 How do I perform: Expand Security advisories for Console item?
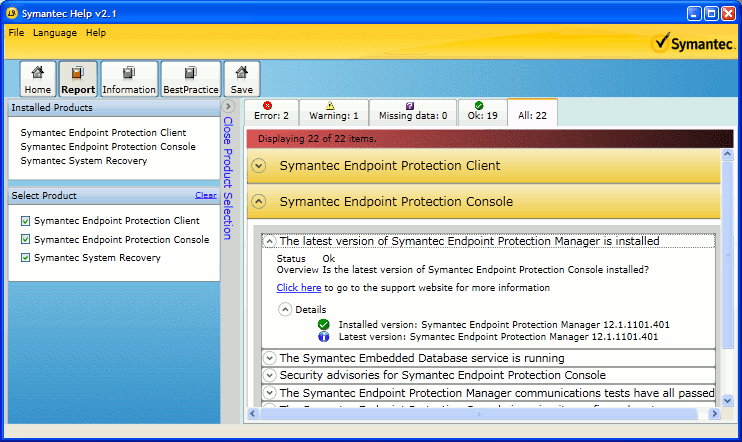click(x=269, y=375)
